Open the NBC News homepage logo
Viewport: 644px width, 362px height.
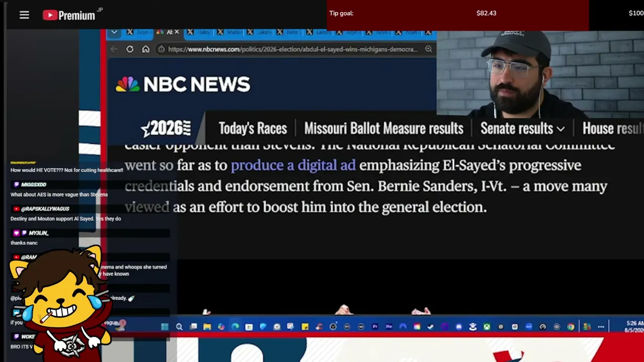(x=183, y=84)
